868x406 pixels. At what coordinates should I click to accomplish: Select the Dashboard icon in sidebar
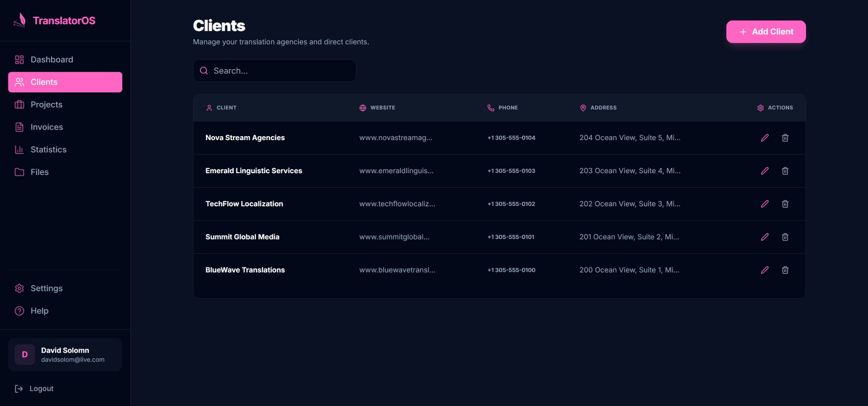pos(19,59)
